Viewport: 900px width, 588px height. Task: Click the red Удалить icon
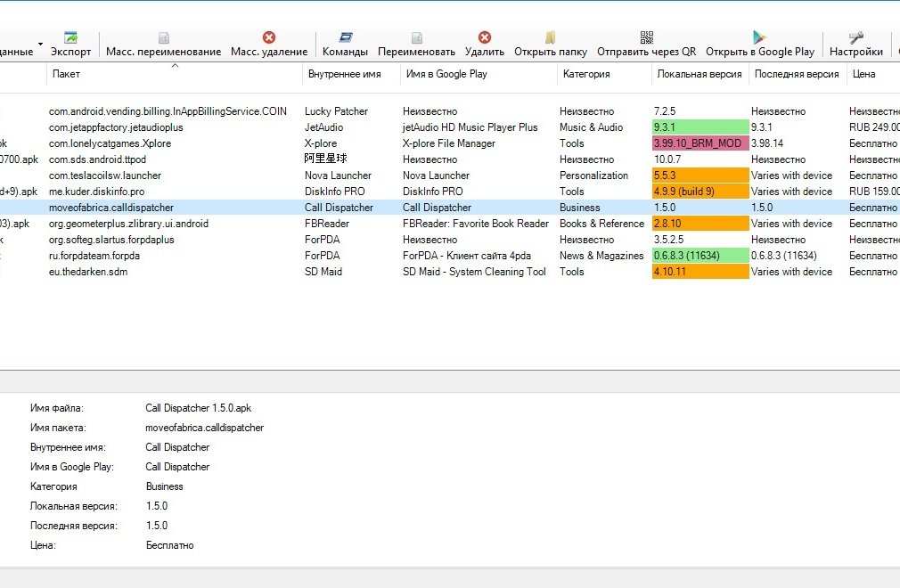click(x=485, y=37)
